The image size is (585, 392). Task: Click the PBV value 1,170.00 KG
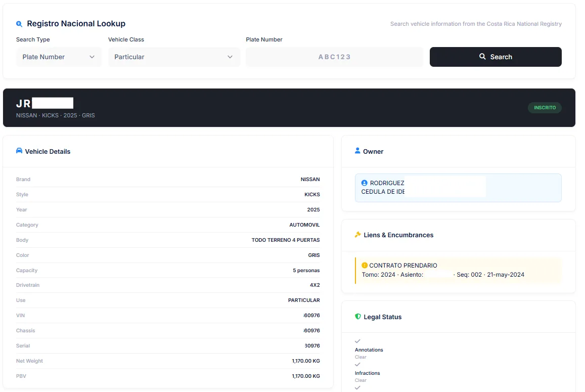305,376
